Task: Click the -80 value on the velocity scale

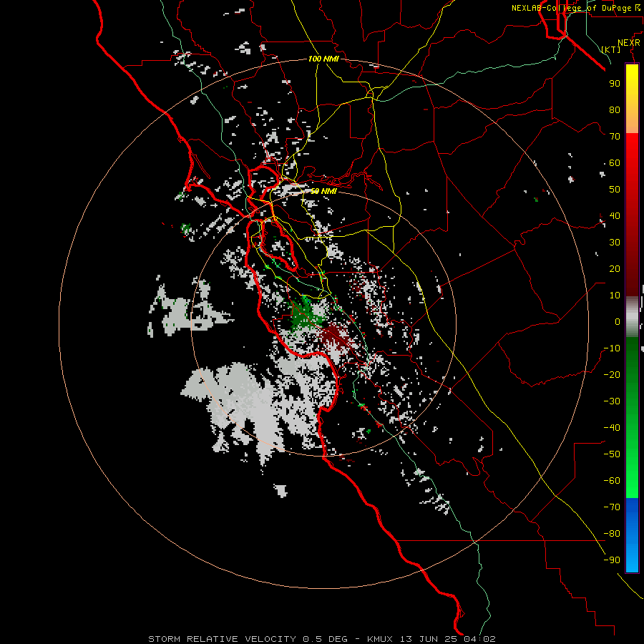Action: pyautogui.click(x=612, y=534)
